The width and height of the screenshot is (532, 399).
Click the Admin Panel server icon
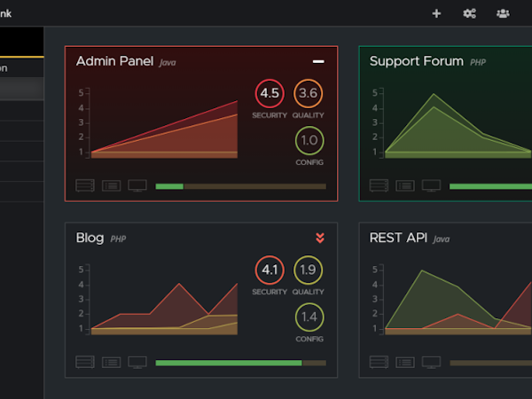click(x=85, y=185)
